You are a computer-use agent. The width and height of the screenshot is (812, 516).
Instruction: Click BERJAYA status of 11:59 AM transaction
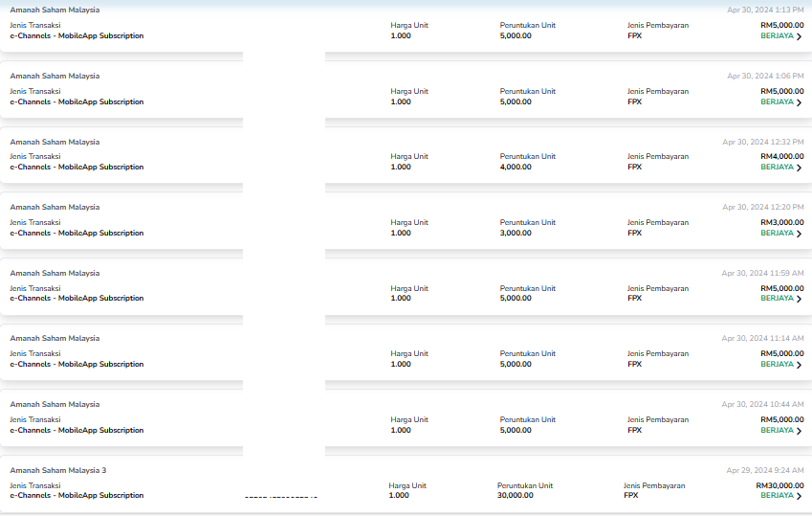(x=777, y=298)
